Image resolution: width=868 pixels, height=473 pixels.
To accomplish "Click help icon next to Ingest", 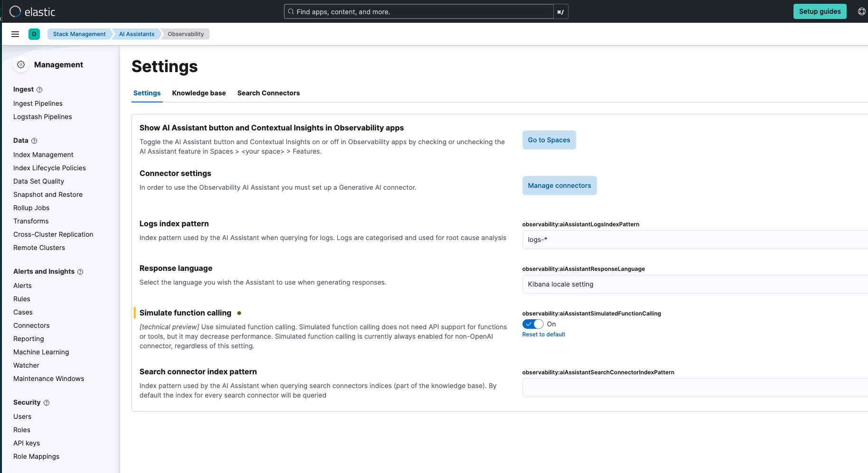I will 39,90.
